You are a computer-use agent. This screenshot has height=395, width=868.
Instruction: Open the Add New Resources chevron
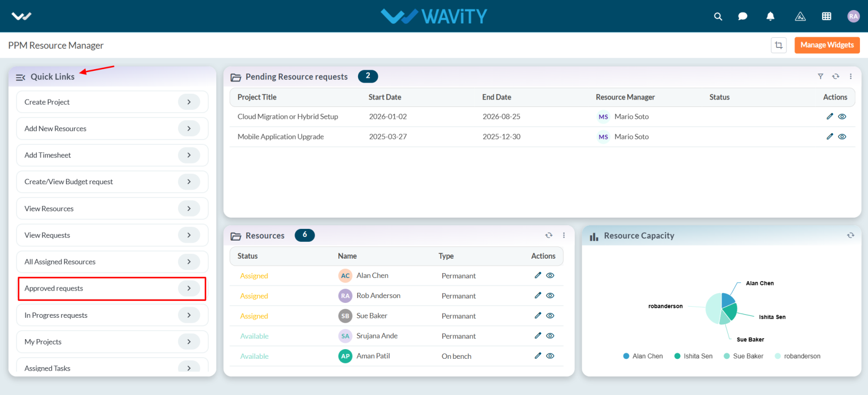coord(189,128)
